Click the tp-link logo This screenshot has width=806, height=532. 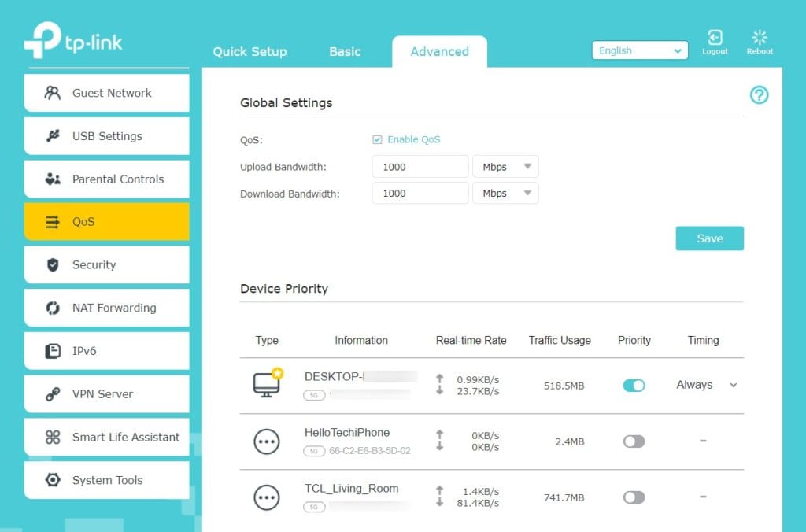73,42
